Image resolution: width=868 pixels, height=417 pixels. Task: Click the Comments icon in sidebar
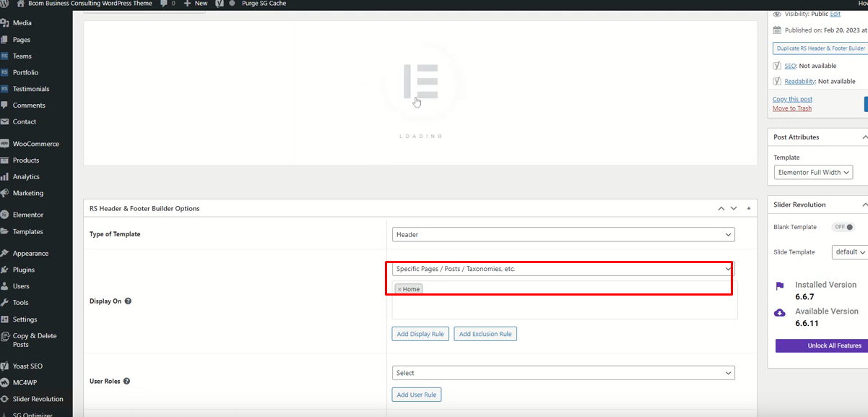point(5,106)
